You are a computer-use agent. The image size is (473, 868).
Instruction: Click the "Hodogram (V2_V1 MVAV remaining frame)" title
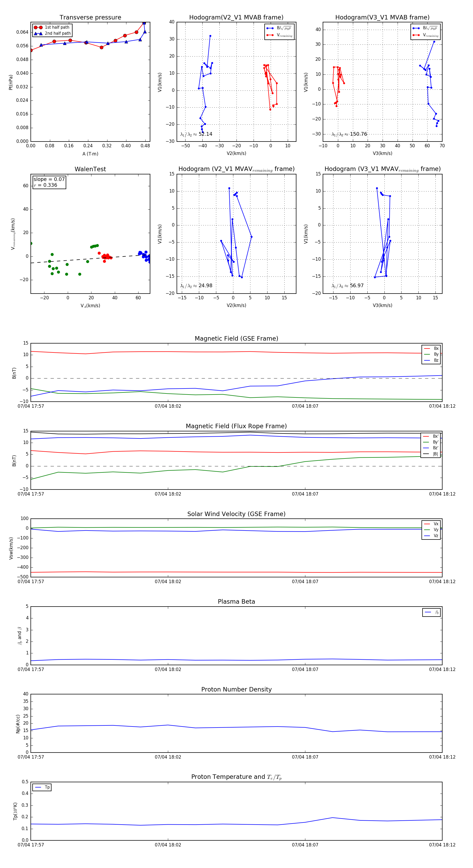coord(236,169)
